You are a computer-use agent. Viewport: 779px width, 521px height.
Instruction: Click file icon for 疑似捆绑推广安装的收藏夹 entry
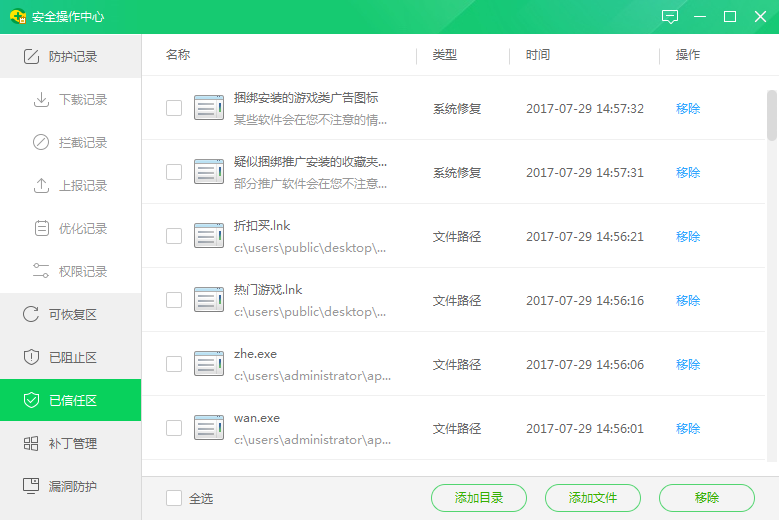209,172
